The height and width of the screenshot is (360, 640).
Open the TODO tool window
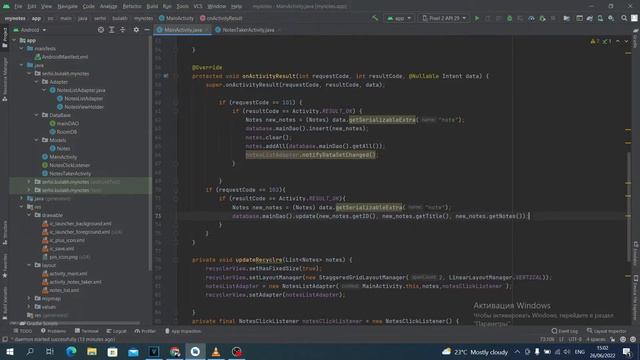point(22,331)
